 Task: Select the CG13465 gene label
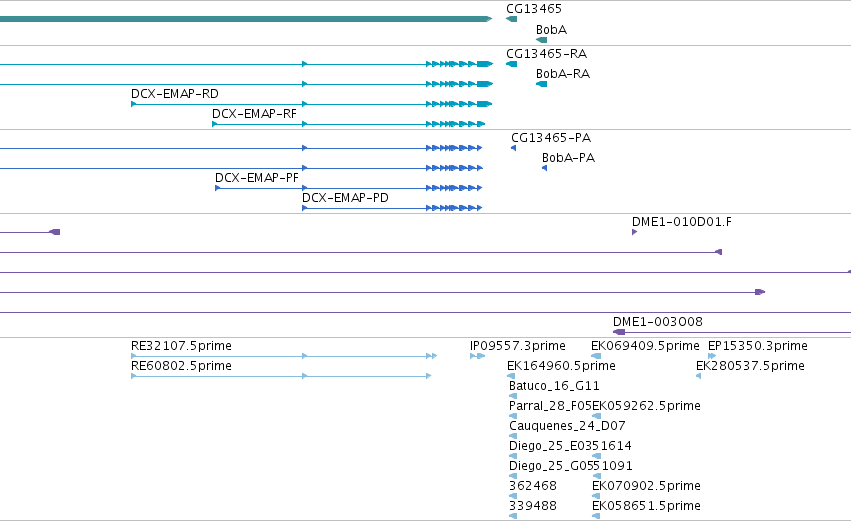tap(534, 9)
